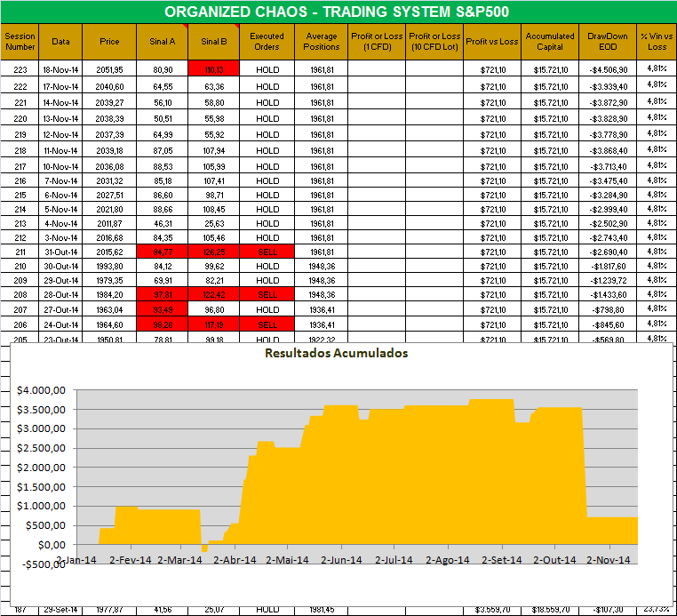Click Sinal A value 86,60
Screen dimensions: 677x616
[163, 196]
